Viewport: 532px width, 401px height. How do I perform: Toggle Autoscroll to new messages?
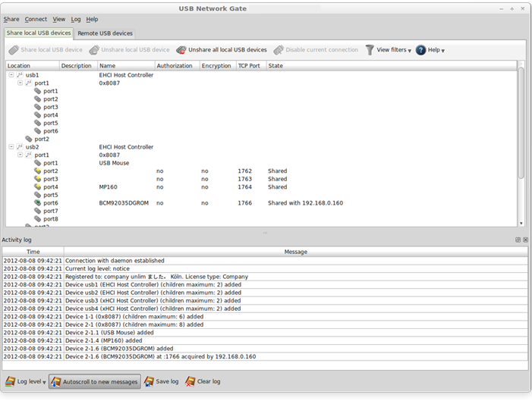point(95,382)
